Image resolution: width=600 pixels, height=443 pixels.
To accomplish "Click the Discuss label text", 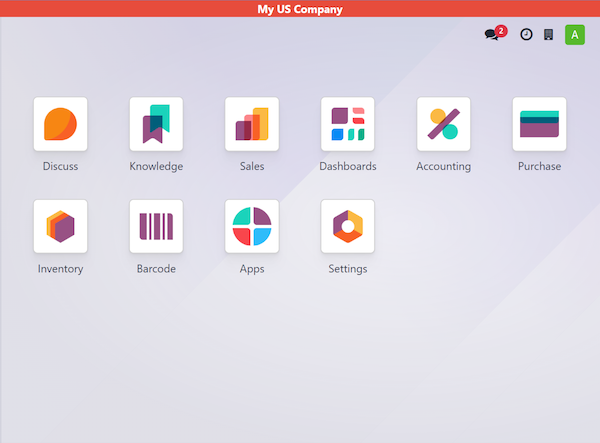I will pyautogui.click(x=60, y=166).
